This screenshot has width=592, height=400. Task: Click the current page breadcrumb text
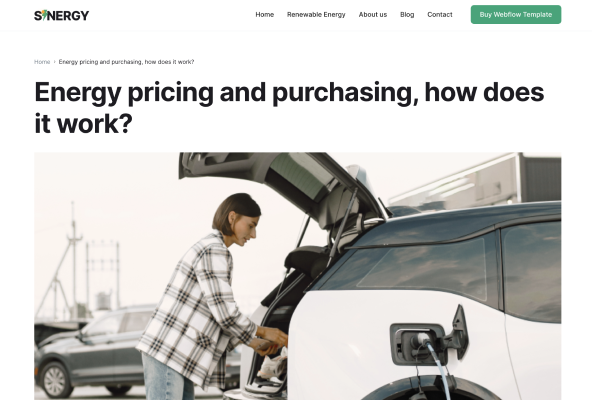pos(126,62)
